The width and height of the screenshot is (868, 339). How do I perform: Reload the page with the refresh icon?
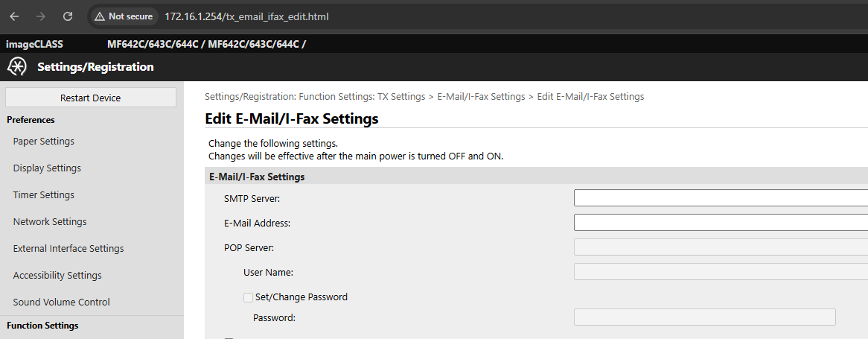point(68,16)
